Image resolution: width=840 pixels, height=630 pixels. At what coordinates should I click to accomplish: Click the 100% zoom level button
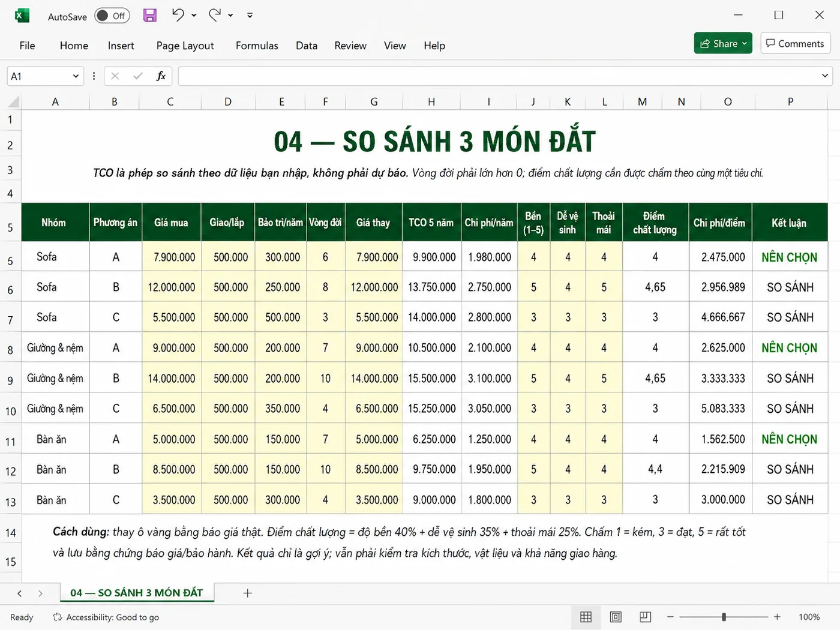[809, 617]
